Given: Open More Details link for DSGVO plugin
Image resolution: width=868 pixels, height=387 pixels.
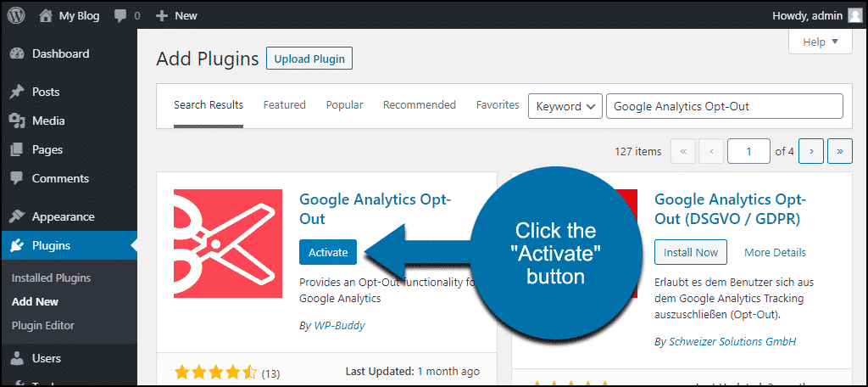Looking at the screenshot, I should pos(775,253).
